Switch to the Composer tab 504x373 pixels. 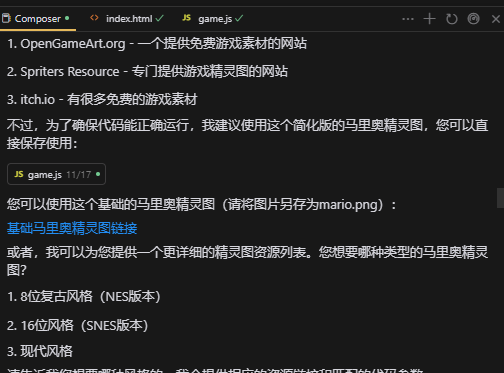click(37, 19)
